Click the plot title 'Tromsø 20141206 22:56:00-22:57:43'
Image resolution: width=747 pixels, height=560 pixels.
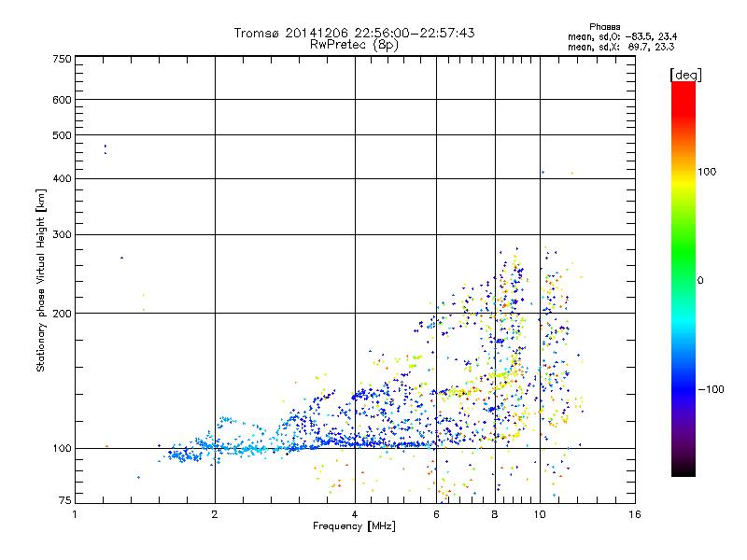[354, 33]
